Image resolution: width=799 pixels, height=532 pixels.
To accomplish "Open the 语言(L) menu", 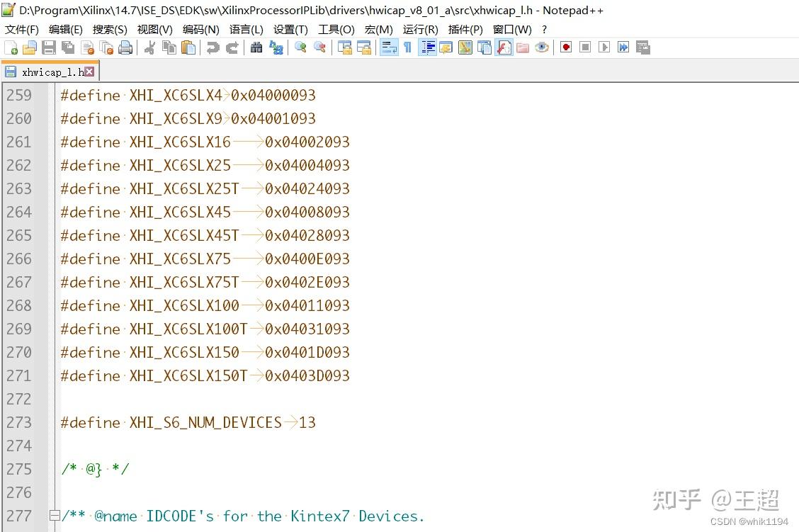I will (246, 30).
